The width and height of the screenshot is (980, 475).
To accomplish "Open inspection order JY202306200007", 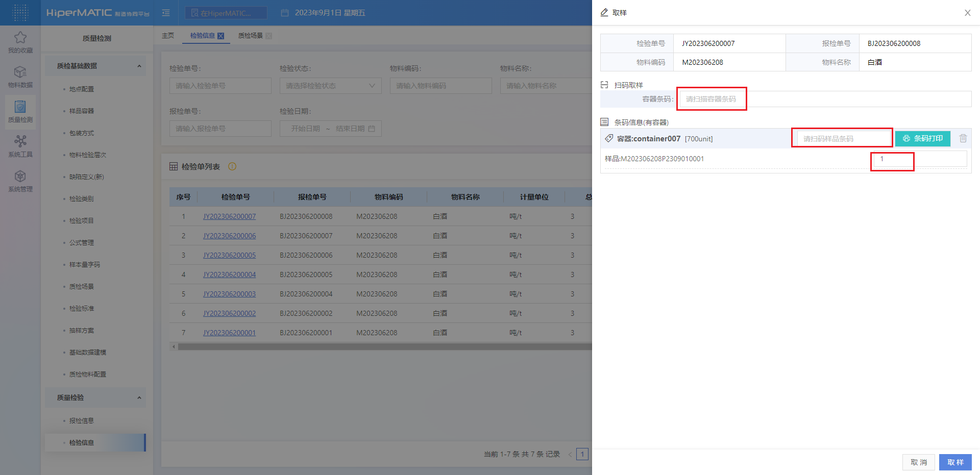I will [x=230, y=216].
